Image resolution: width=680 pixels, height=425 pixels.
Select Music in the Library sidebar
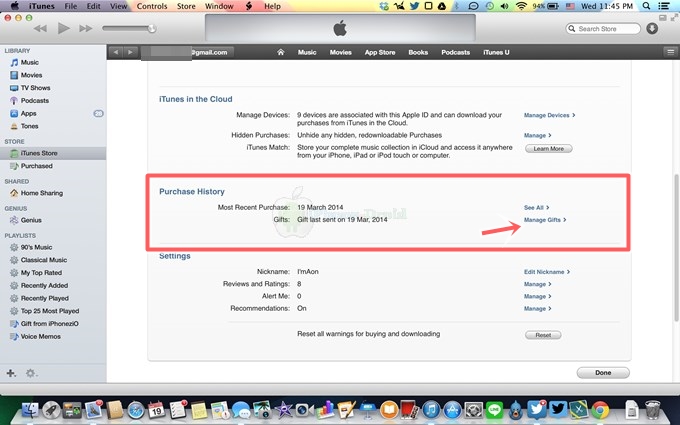[x=30, y=62]
